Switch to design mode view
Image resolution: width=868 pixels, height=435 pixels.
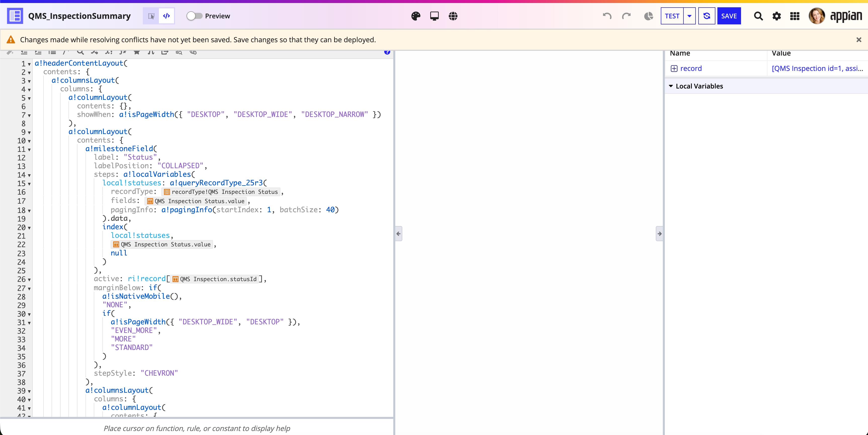tap(151, 16)
